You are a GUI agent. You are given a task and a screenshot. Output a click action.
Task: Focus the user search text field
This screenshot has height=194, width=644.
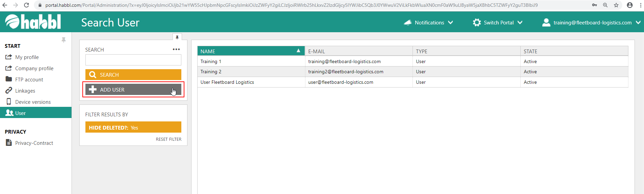(133, 60)
